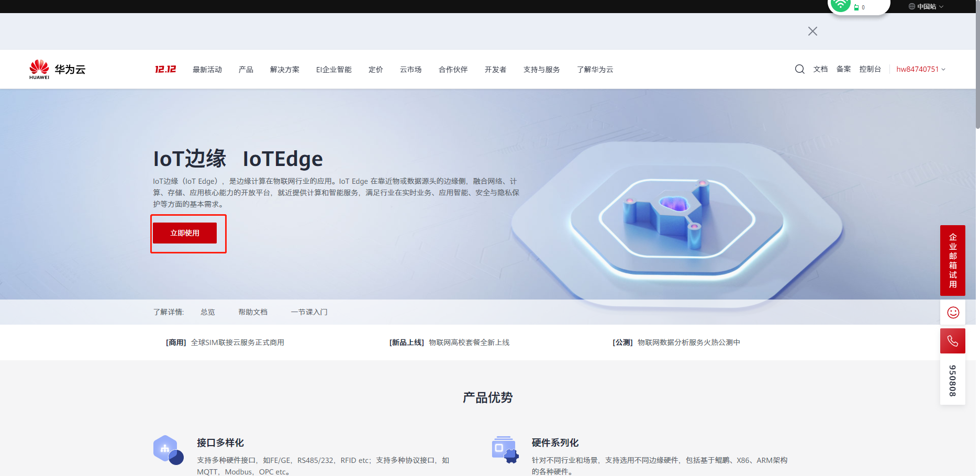Screen dimensions: 980x476
Task: Open the 开发者 menu
Action: [496, 69]
